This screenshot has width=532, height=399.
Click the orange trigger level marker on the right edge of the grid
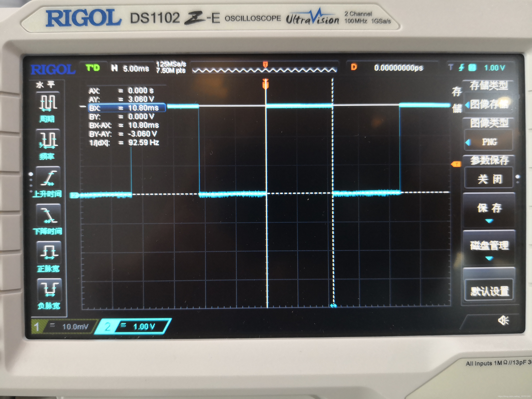click(x=456, y=164)
